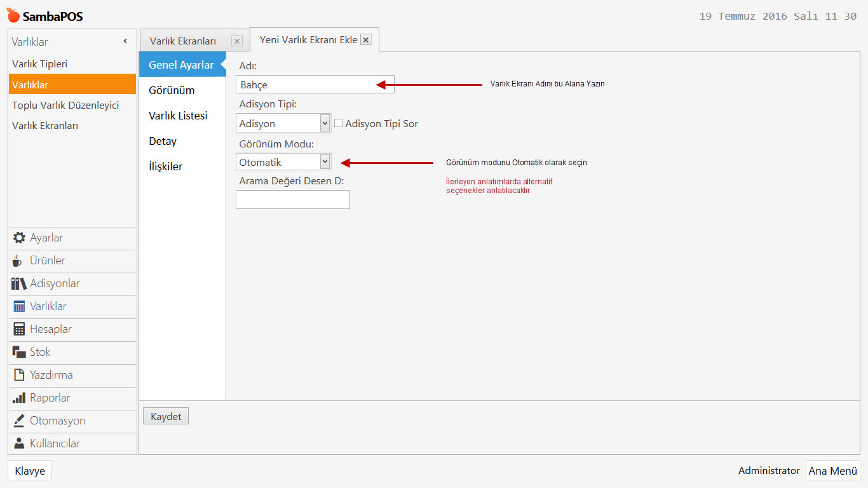Click the Ana Menü button
This screenshot has height=488, width=868.
833,471
